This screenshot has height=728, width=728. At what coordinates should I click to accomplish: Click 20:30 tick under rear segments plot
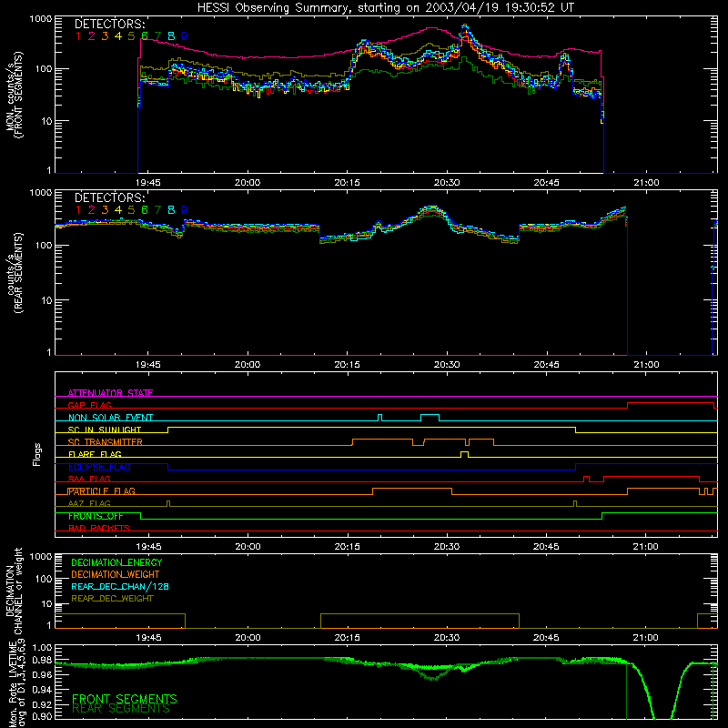click(x=447, y=365)
